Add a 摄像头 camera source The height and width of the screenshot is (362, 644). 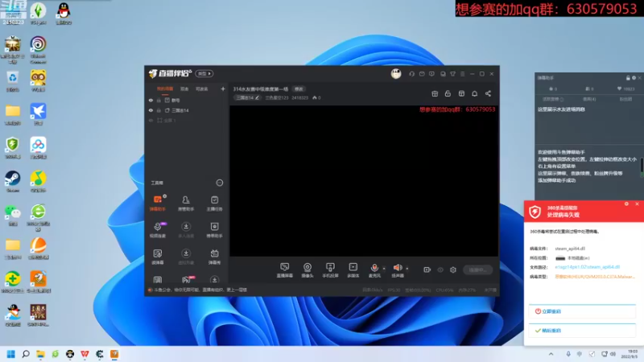pos(308,270)
